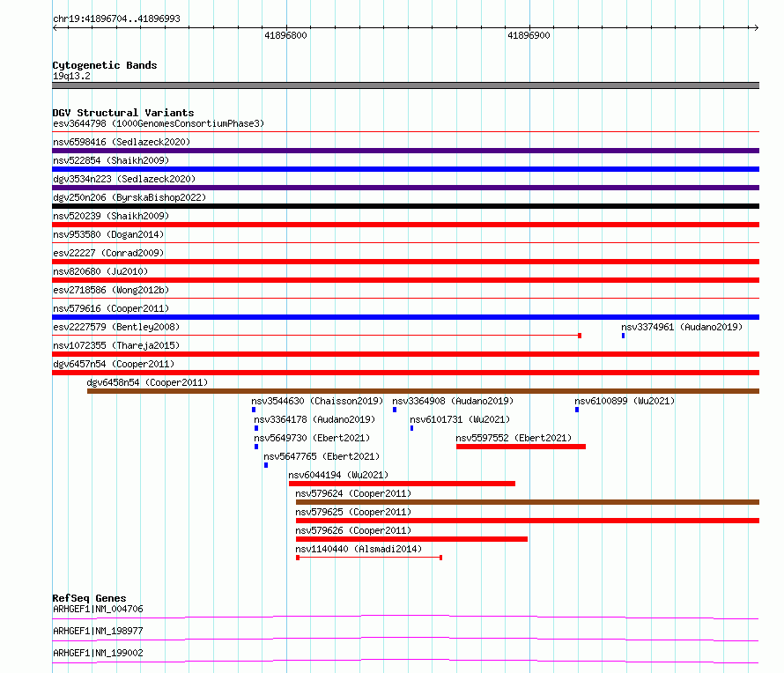Select the nsv5647765 Ebert2021 blue marker
The width and height of the screenshot is (784, 673).
click(x=266, y=465)
